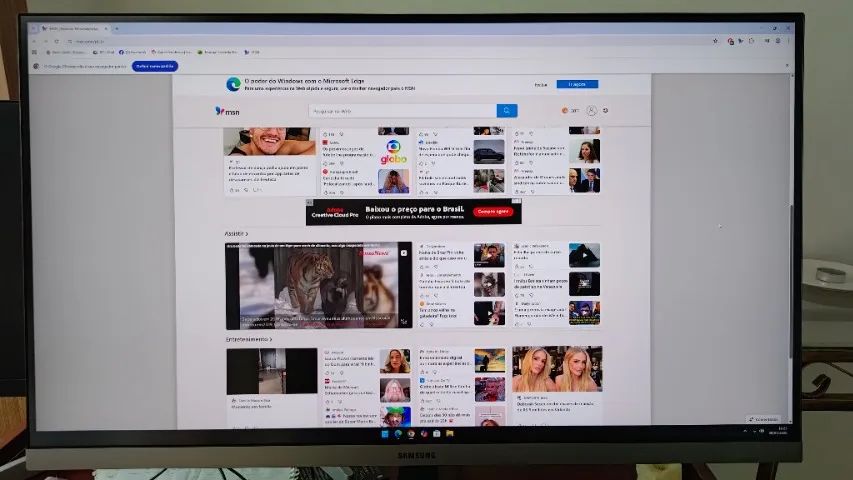The image size is (853, 480).
Task: Click the Microsoft Edge logo in banner
Action: (x=233, y=84)
